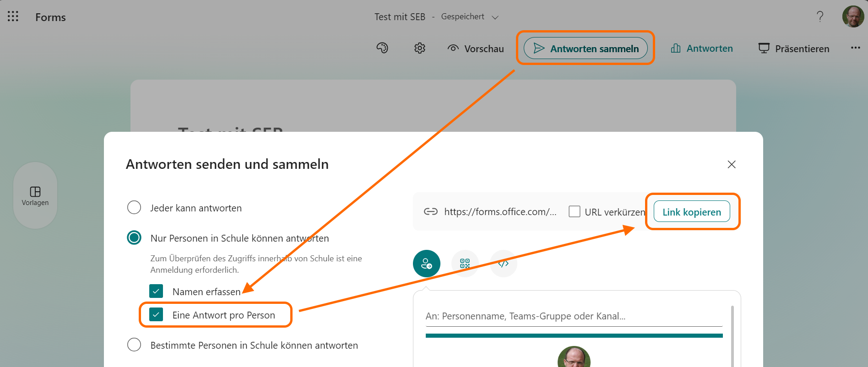Click the Link kopieren button

691,212
